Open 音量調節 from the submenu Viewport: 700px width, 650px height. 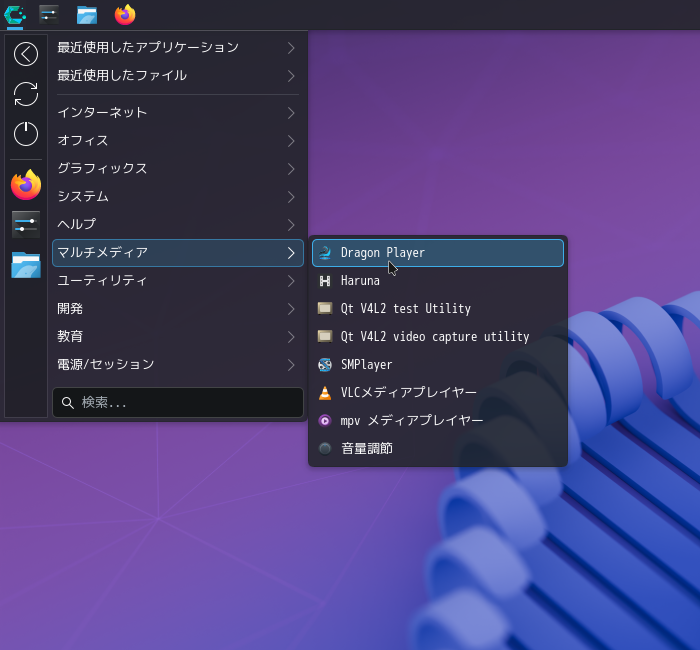pyautogui.click(x=438, y=449)
